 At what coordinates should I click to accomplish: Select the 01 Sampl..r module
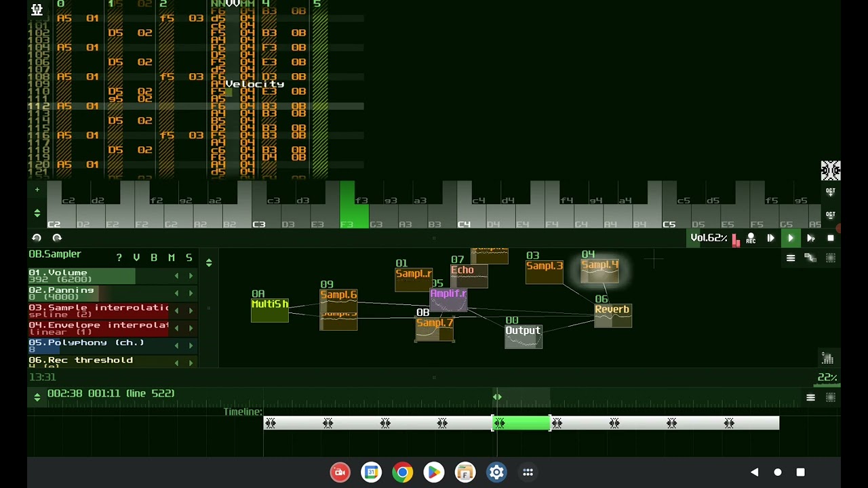414,279
